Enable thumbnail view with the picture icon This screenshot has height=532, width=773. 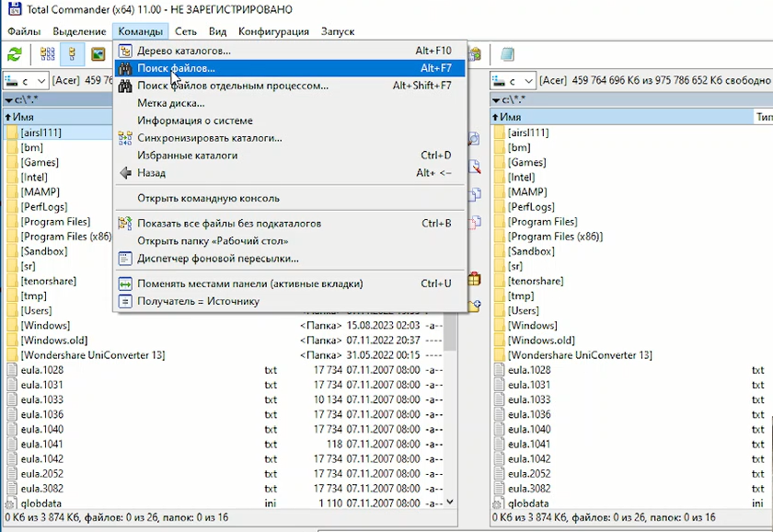pos(98,53)
